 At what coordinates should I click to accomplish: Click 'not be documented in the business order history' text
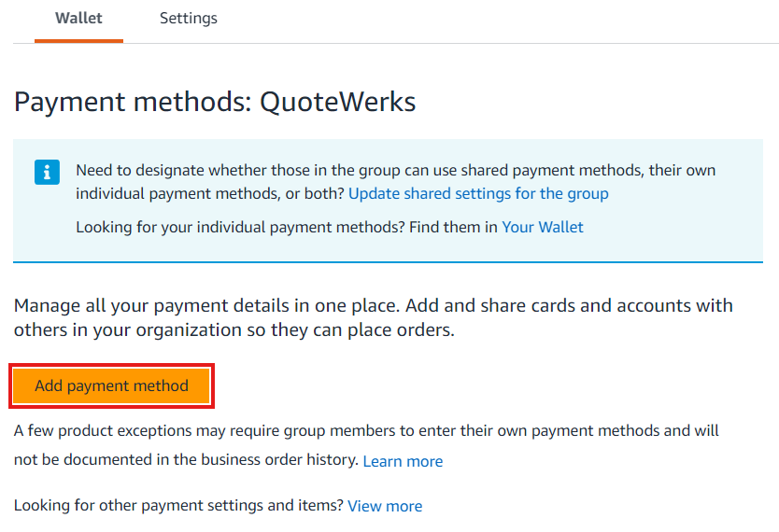tap(186, 460)
